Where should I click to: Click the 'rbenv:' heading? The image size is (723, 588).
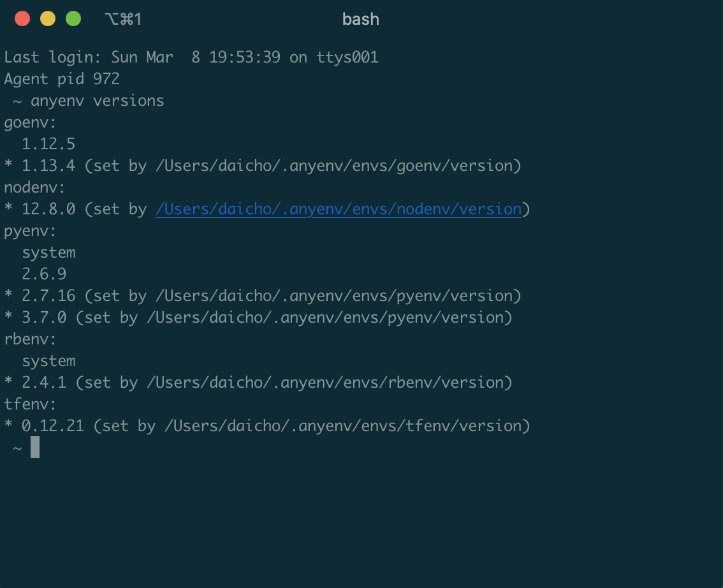click(30, 339)
